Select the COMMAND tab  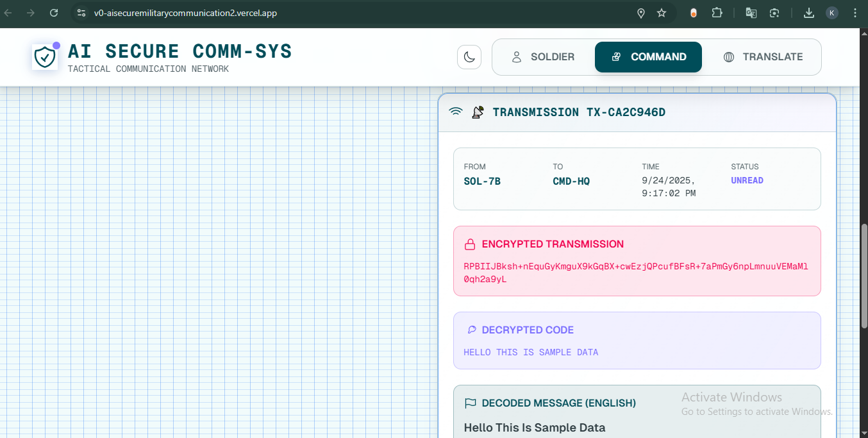[648, 57]
